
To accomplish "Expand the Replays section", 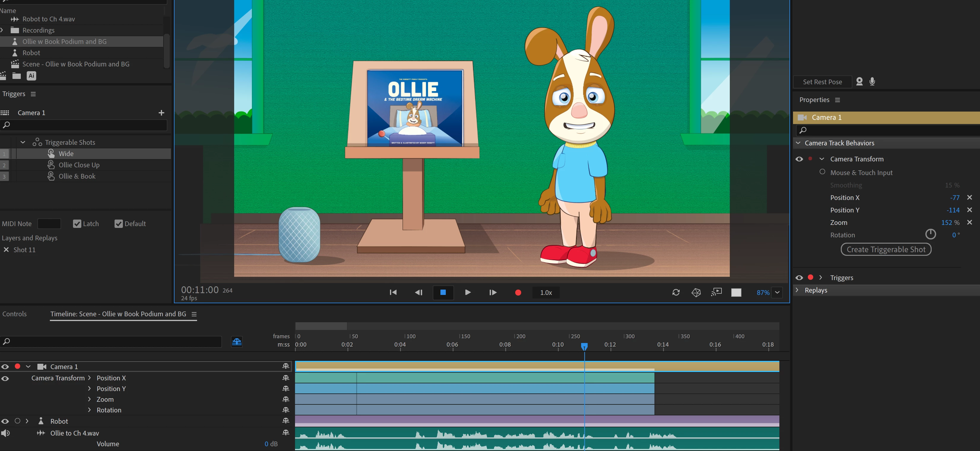I will (797, 290).
